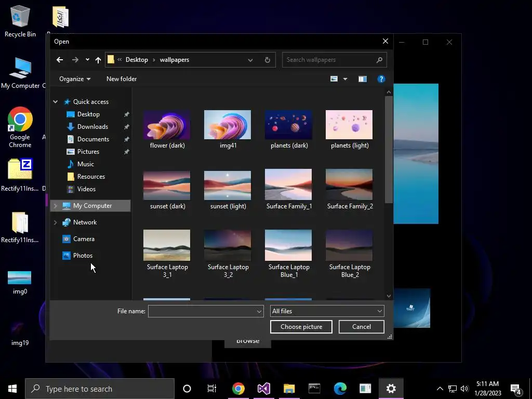Open Downloads in Quick access

click(92, 127)
